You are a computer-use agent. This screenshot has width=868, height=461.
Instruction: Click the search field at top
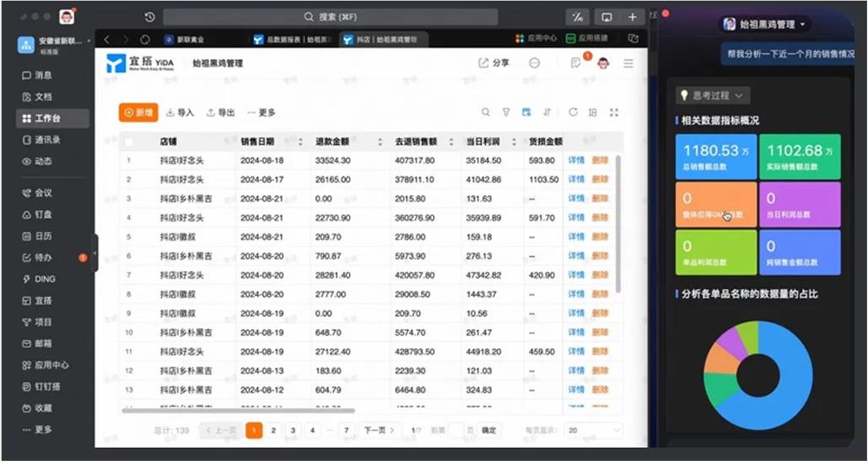(x=330, y=17)
